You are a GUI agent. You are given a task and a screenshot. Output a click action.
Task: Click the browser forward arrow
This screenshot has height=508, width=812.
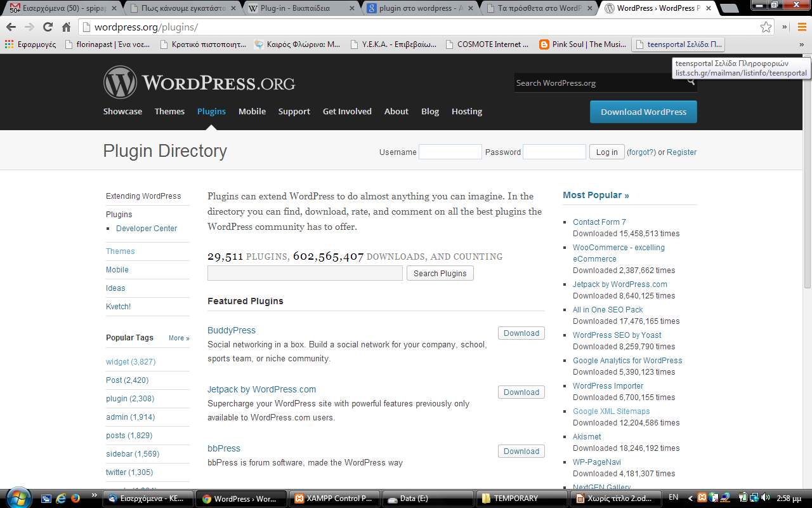(29, 27)
